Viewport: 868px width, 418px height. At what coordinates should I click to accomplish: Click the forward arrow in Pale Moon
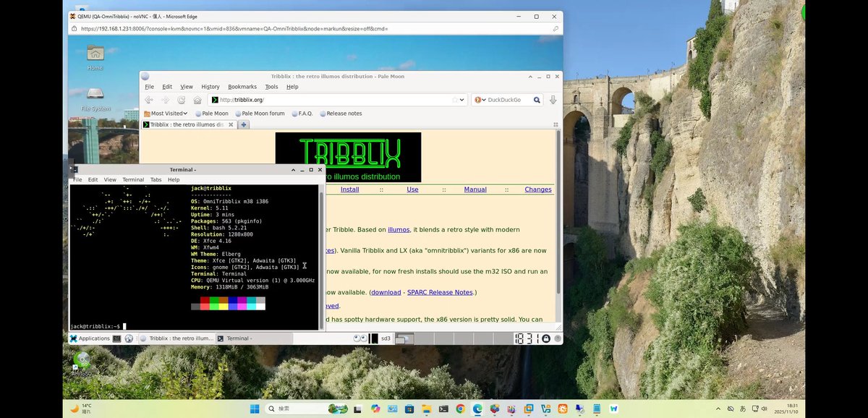coord(165,100)
